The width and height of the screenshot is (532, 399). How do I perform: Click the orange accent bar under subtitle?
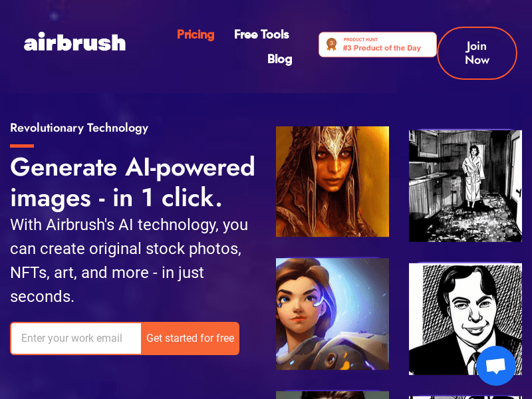[22, 146]
